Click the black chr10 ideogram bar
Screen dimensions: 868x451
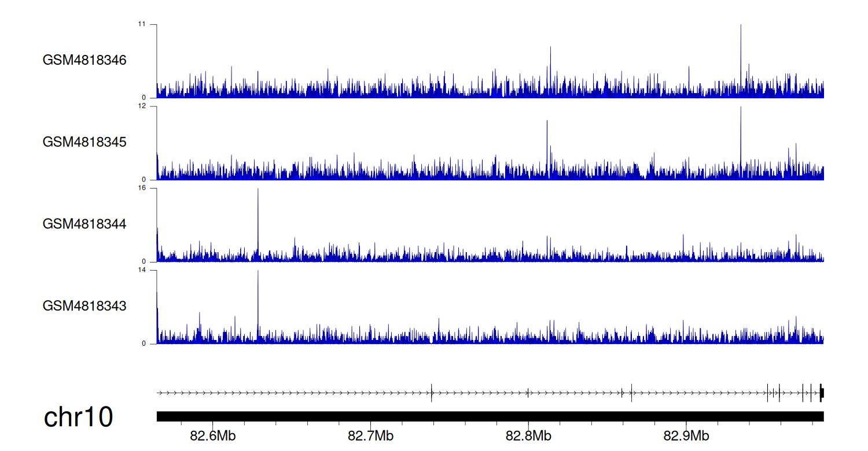tap(490, 416)
